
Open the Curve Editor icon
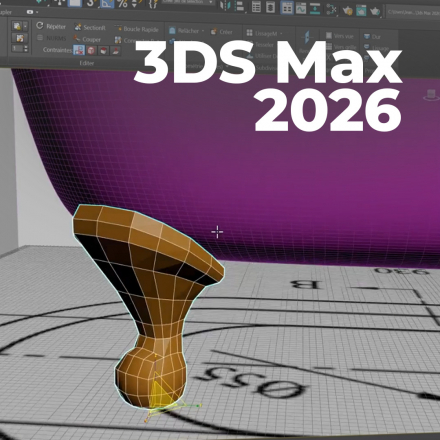click(301, 8)
